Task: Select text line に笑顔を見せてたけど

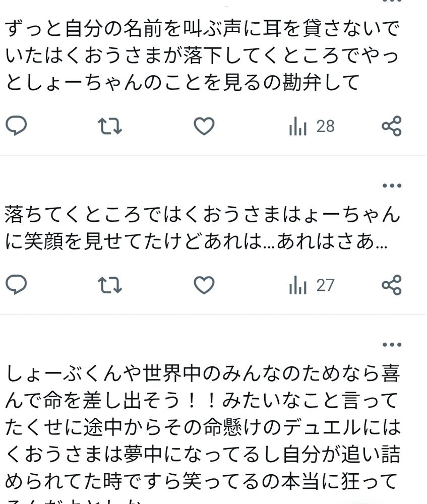Action: pos(196,241)
